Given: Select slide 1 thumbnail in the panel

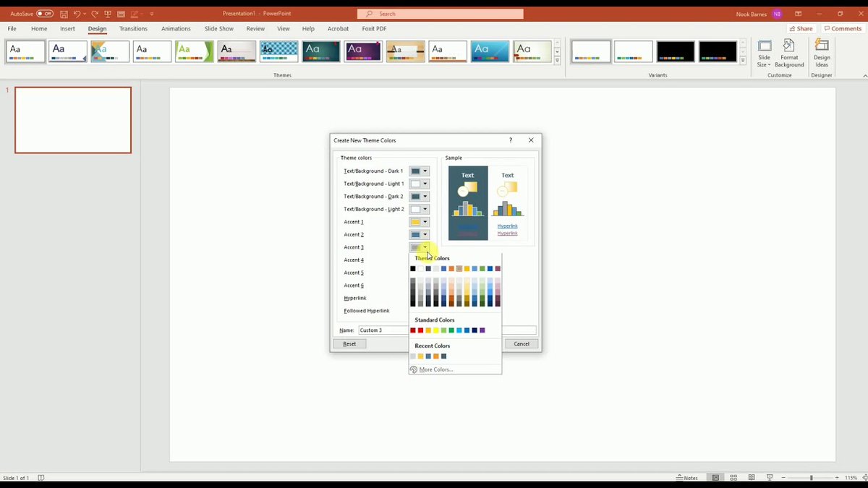Looking at the screenshot, I should (x=73, y=120).
